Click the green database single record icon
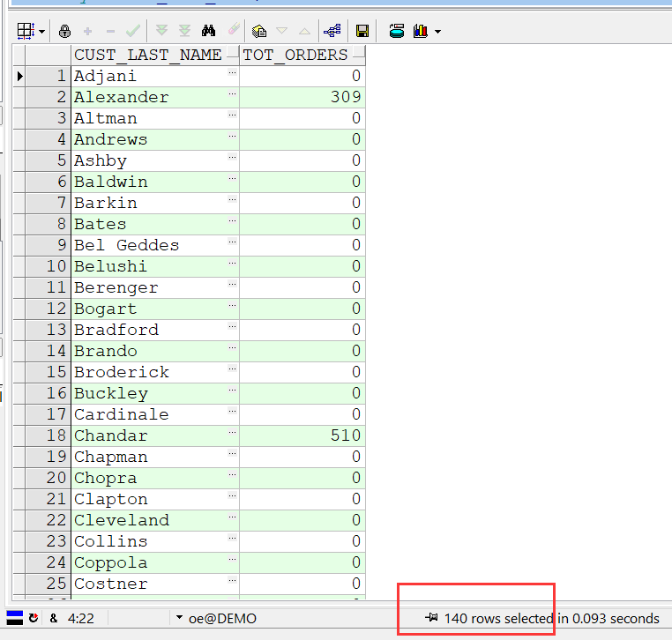 (x=397, y=31)
